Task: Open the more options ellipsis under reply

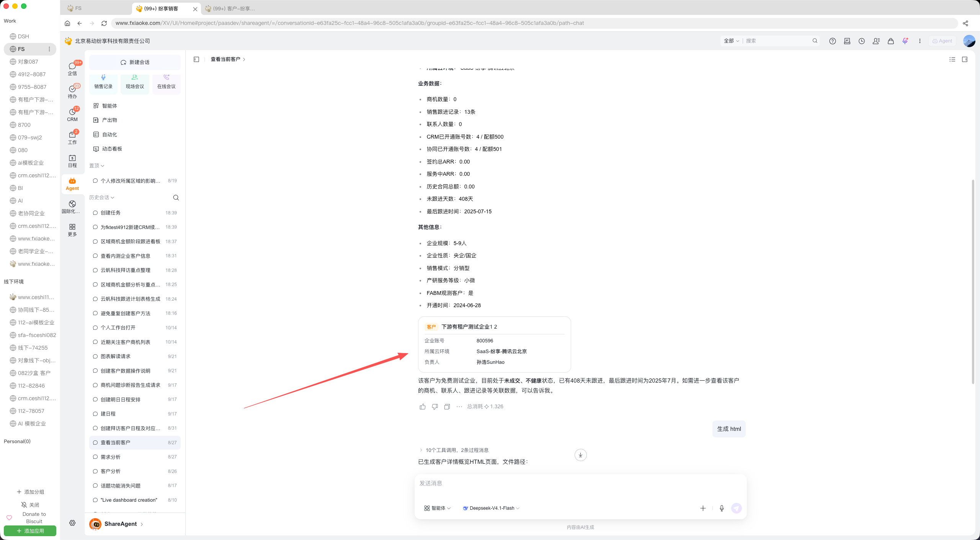Action: (459, 407)
